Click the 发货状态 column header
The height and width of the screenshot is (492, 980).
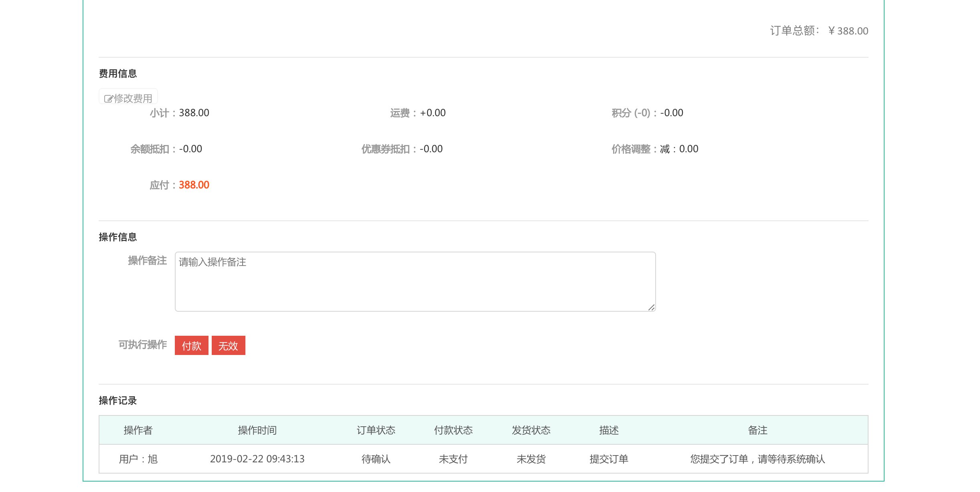(531, 430)
